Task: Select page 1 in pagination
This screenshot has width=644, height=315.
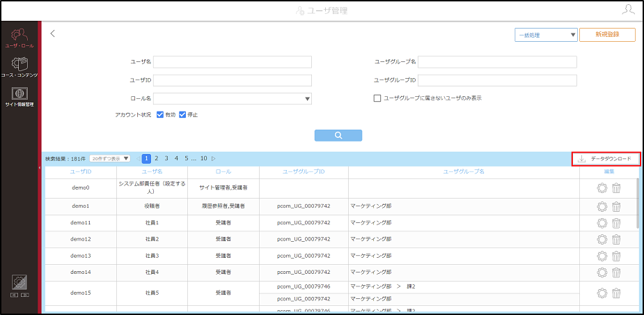Action: 146,158
